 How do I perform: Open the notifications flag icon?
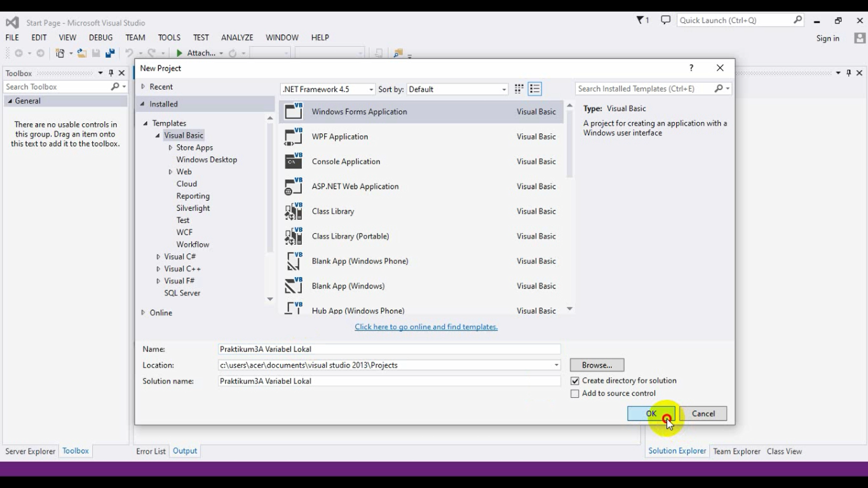pyautogui.click(x=642, y=20)
